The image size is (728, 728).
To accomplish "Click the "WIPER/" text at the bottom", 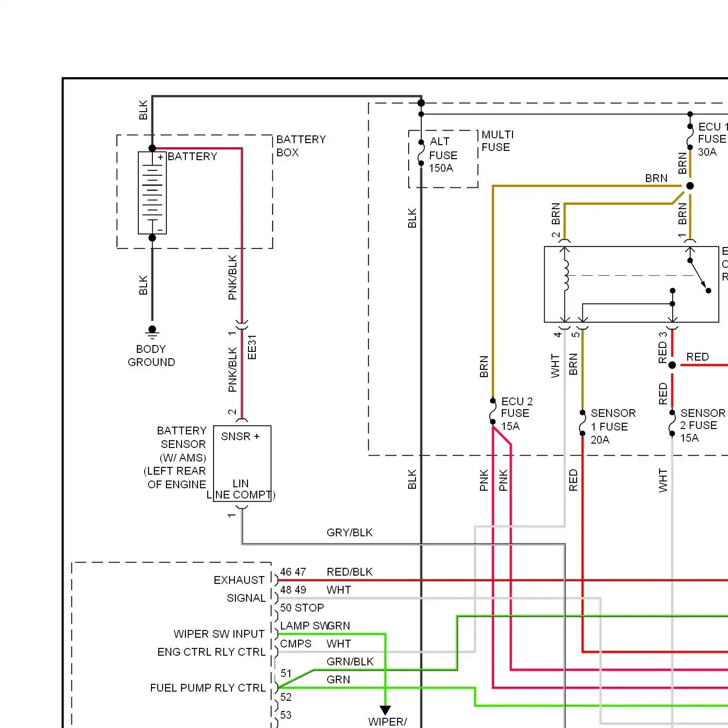I will tap(387, 722).
